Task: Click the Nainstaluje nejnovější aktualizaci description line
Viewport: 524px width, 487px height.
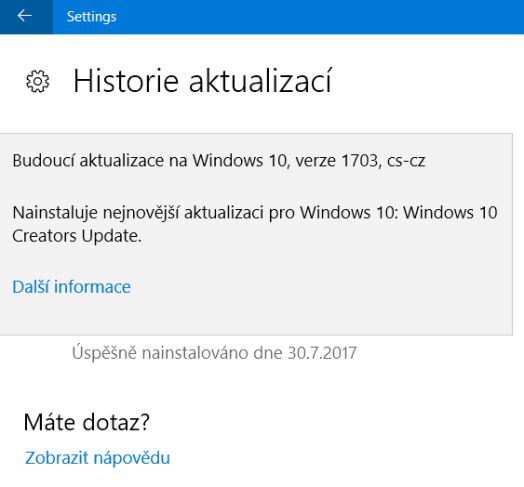Action: 255,213
